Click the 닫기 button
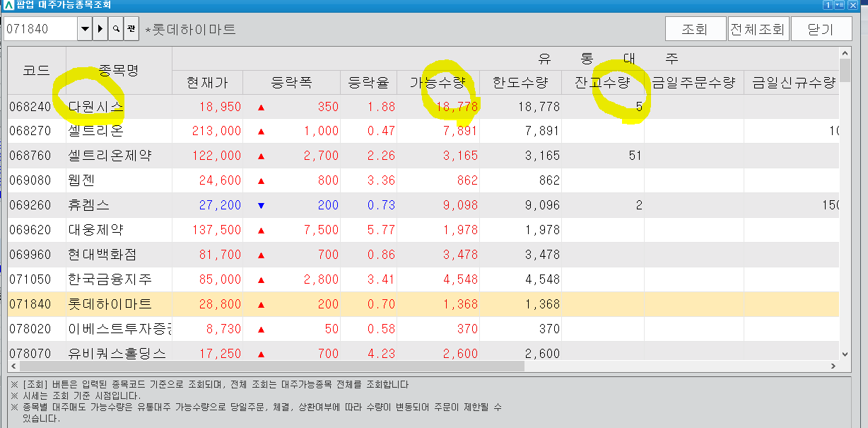 pyautogui.click(x=820, y=29)
